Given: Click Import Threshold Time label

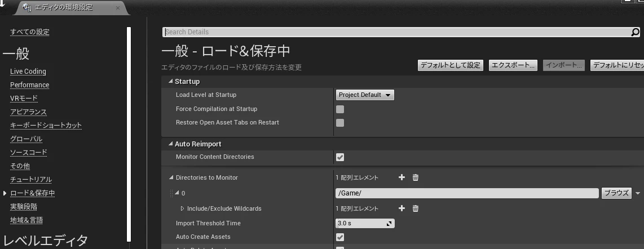Looking at the screenshot, I should (x=208, y=223).
